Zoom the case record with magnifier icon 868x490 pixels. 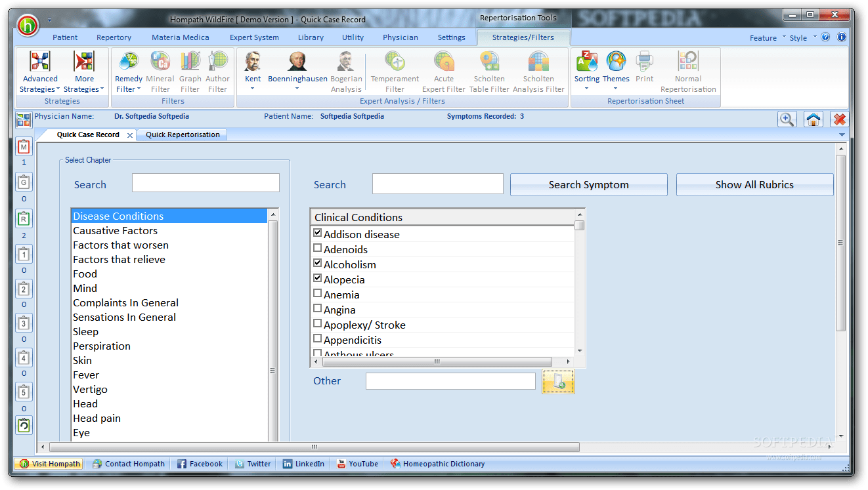[x=787, y=119]
